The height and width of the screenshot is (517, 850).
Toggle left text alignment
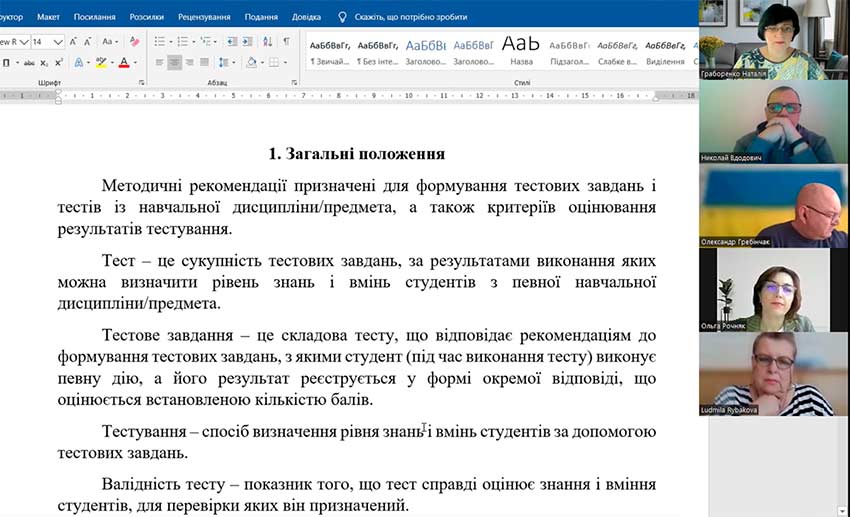pos(159,62)
